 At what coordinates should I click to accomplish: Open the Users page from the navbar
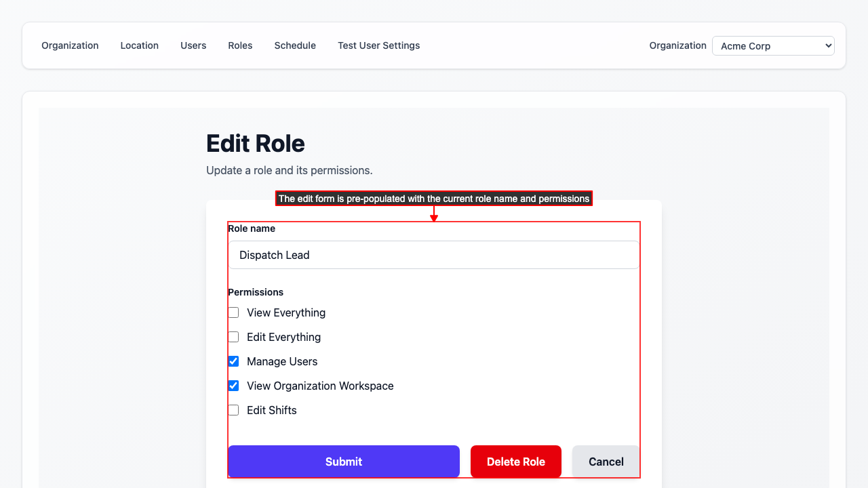click(x=193, y=45)
